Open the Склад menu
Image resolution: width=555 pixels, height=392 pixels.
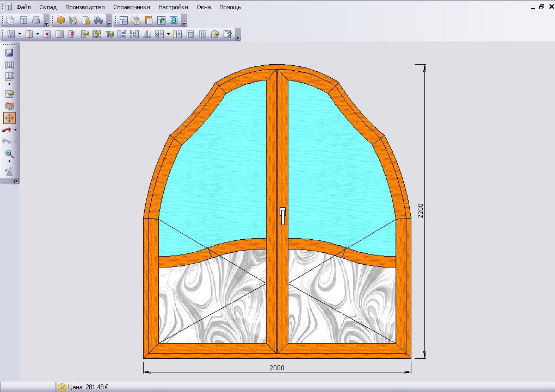click(48, 7)
